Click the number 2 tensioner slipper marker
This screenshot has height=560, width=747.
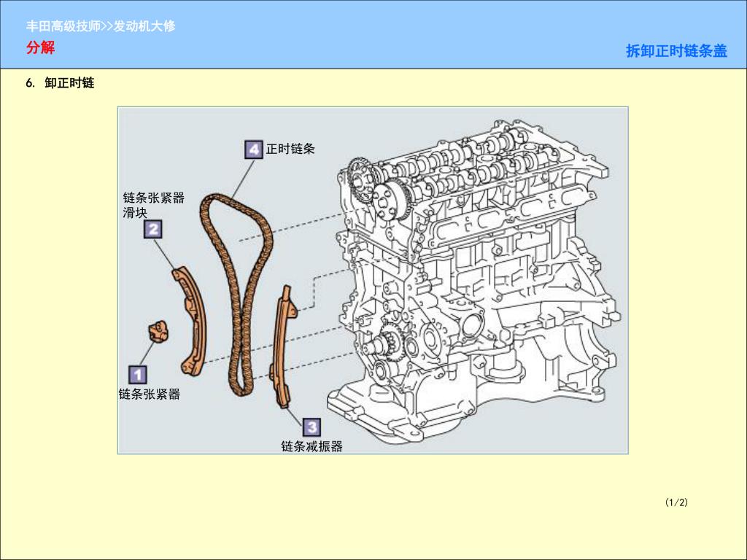coord(153,229)
